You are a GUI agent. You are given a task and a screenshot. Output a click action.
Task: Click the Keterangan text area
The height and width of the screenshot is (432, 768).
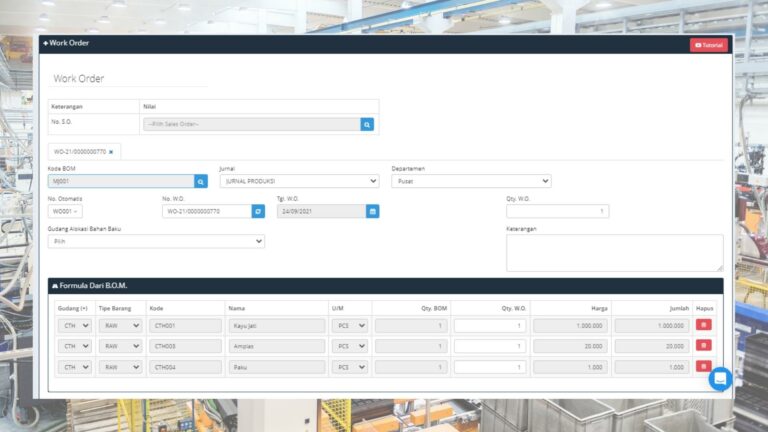615,253
